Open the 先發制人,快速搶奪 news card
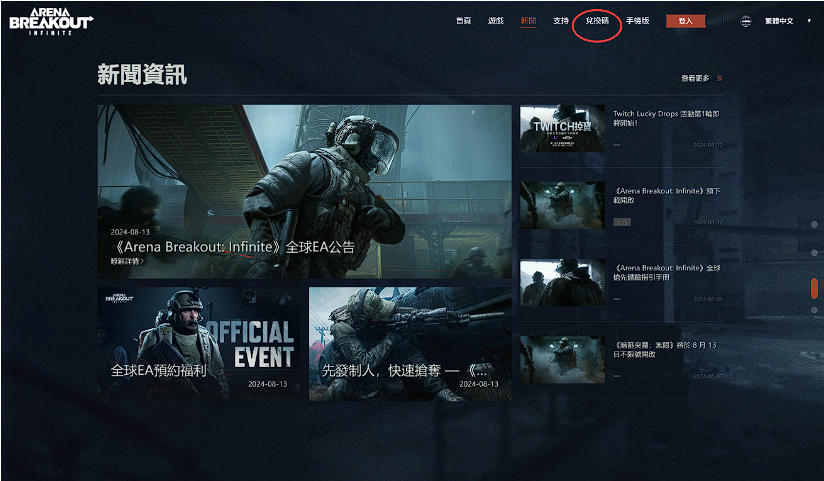 click(410, 344)
